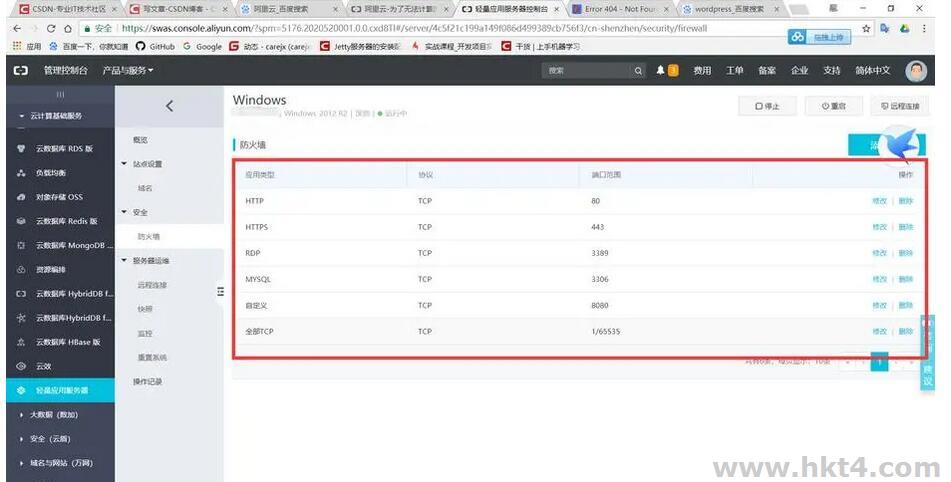Open 远程连接 in the server menu
Viewport: 951px width, 482px height.
tap(152, 285)
